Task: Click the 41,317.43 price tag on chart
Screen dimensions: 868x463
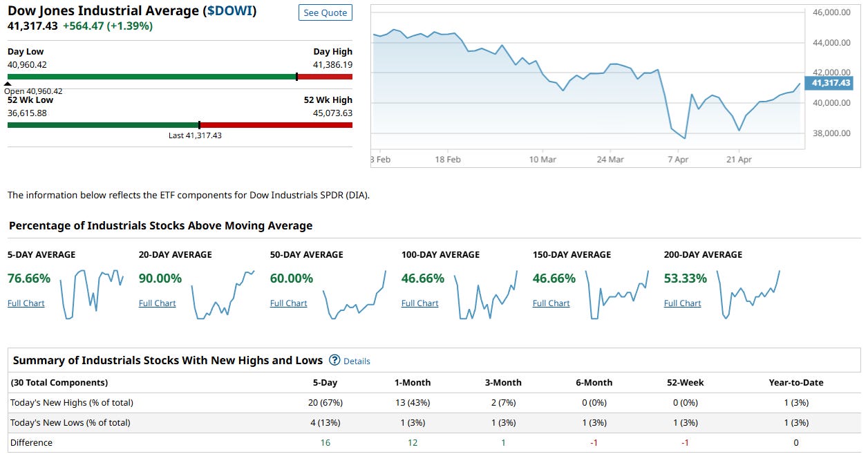Action: pos(831,83)
